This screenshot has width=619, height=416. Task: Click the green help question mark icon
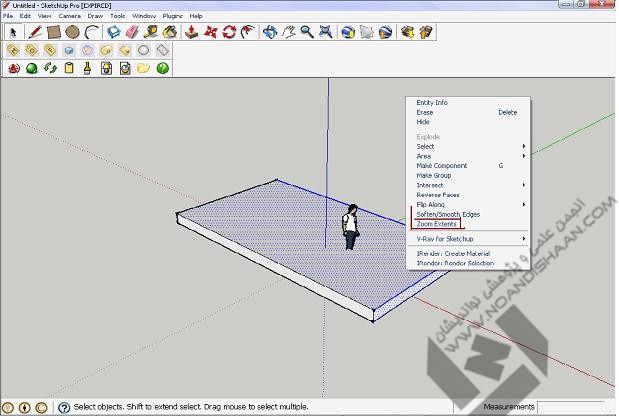(x=162, y=68)
